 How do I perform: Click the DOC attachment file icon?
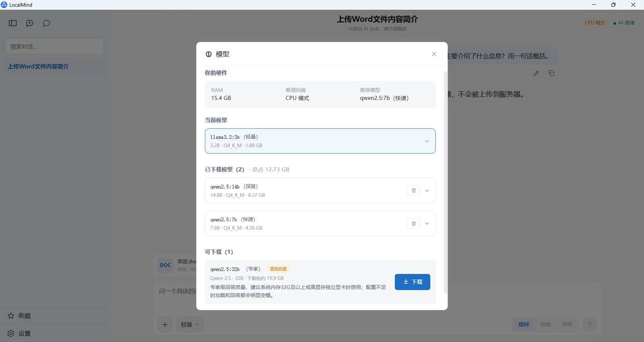point(165,265)
